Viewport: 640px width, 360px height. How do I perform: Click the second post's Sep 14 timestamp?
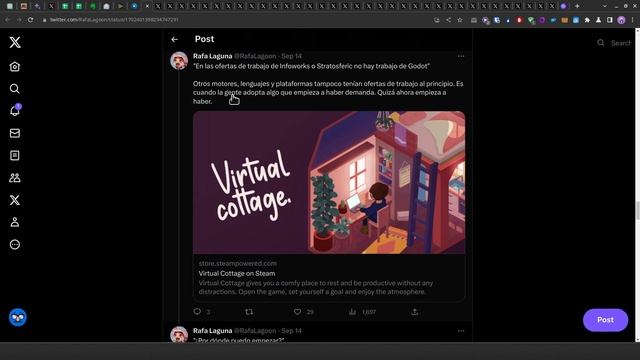(291, 331)
